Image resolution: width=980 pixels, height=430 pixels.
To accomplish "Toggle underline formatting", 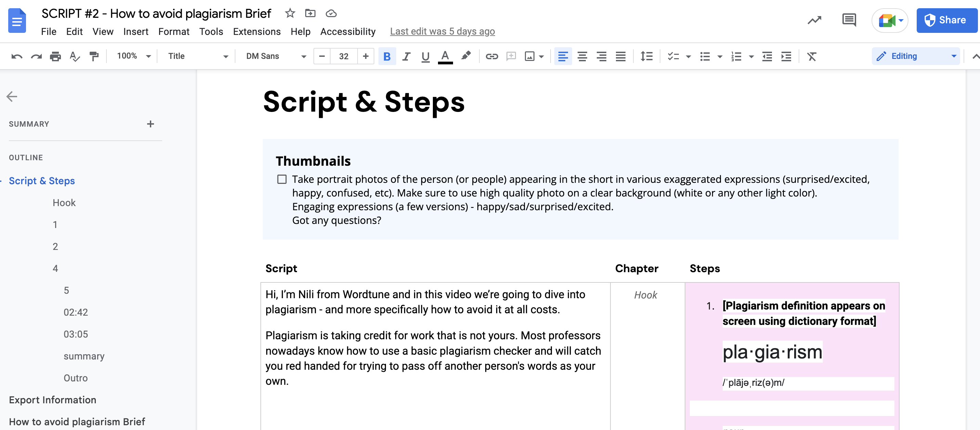I will pyautogui.click(x=425, y=56).
